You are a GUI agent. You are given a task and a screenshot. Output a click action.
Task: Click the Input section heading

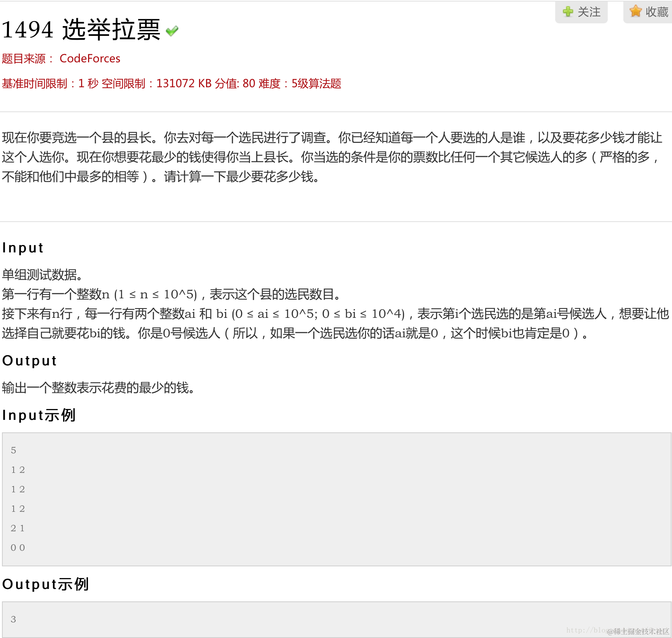23,248
